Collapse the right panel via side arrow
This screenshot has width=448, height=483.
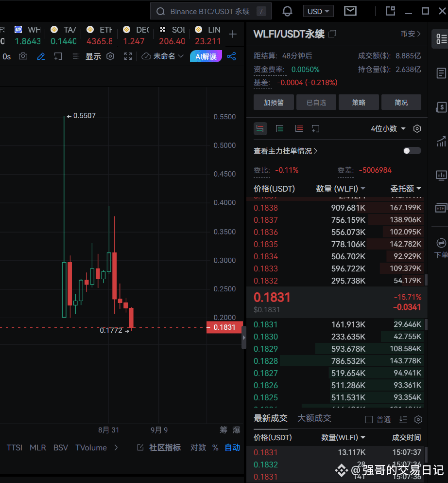click(244, 338)
